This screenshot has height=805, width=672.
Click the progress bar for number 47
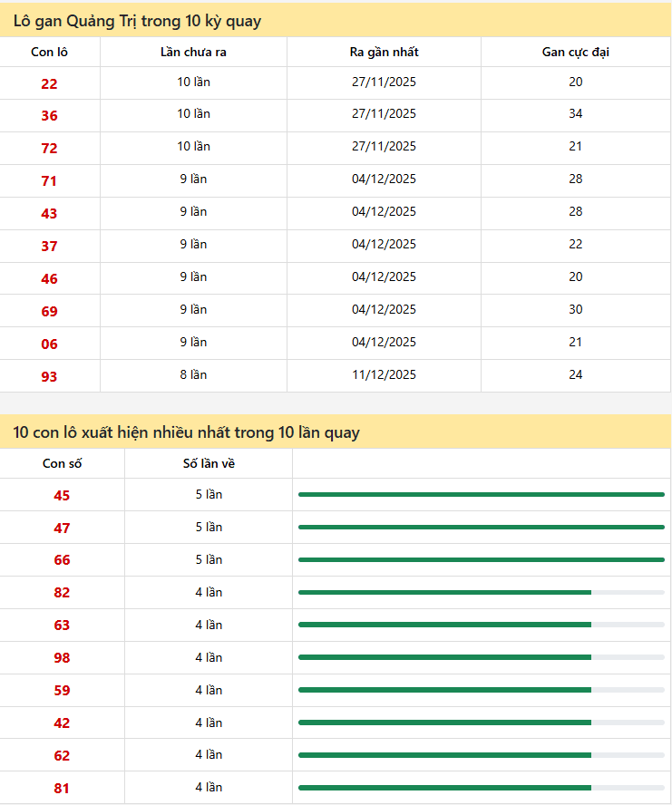(x=481, y=527)
